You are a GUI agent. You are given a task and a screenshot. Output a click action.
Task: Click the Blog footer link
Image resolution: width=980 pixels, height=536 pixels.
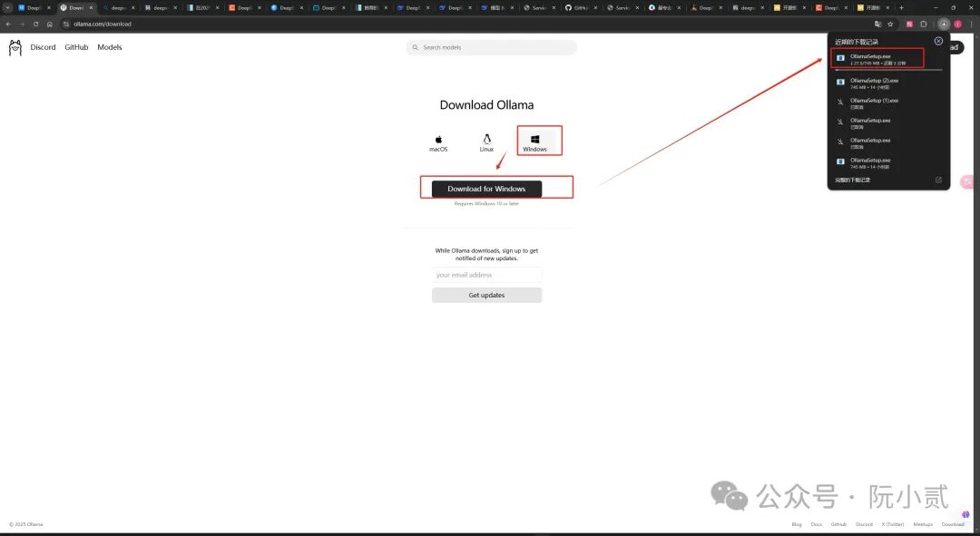[797, 525]
